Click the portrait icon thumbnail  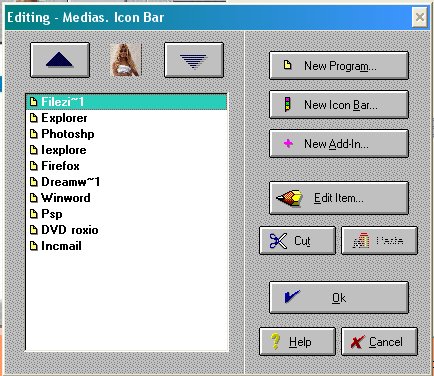pos(126,60)
